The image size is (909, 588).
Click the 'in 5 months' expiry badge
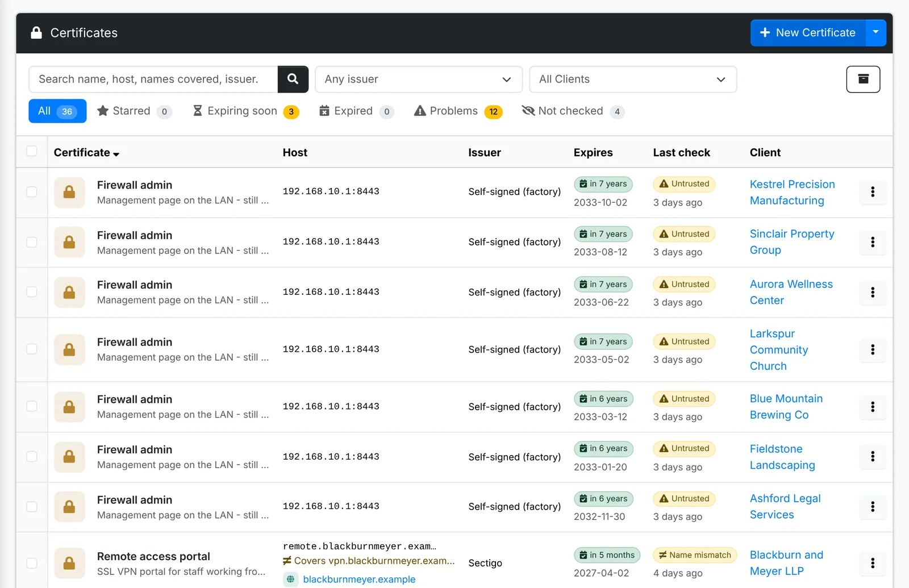pyautogui.click(x=607, y=555)
